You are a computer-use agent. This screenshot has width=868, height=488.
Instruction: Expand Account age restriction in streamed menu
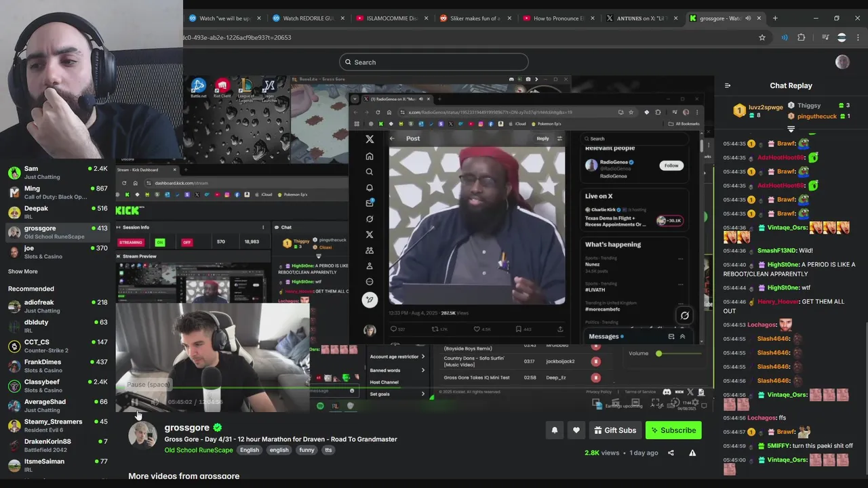(x=396, y=357)
